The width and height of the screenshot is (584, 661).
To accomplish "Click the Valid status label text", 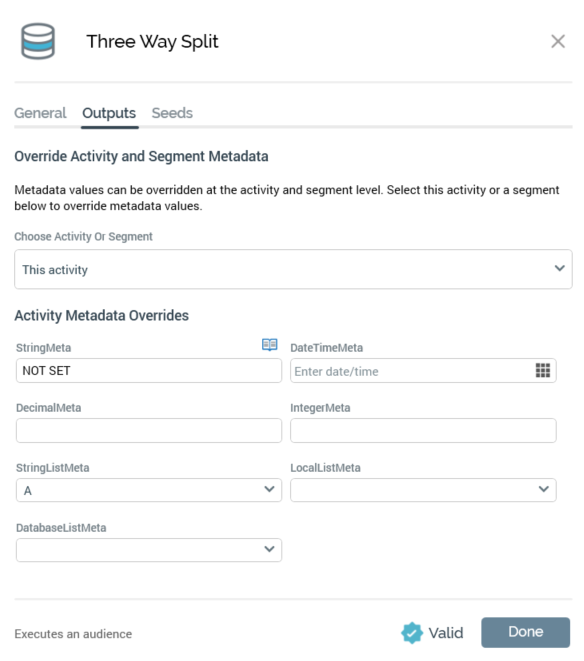I will click(446, 633).
